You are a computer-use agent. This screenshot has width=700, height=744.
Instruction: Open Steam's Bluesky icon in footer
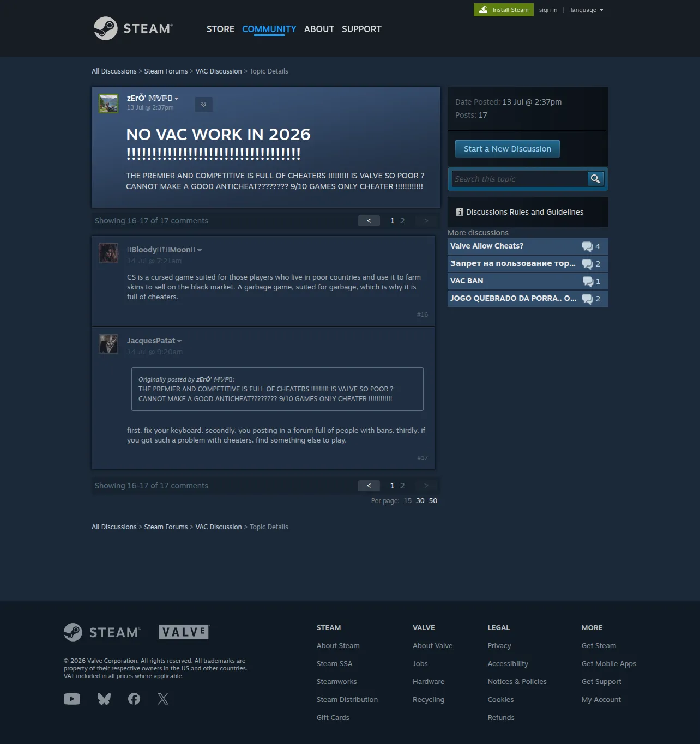(x=104, y=699)
